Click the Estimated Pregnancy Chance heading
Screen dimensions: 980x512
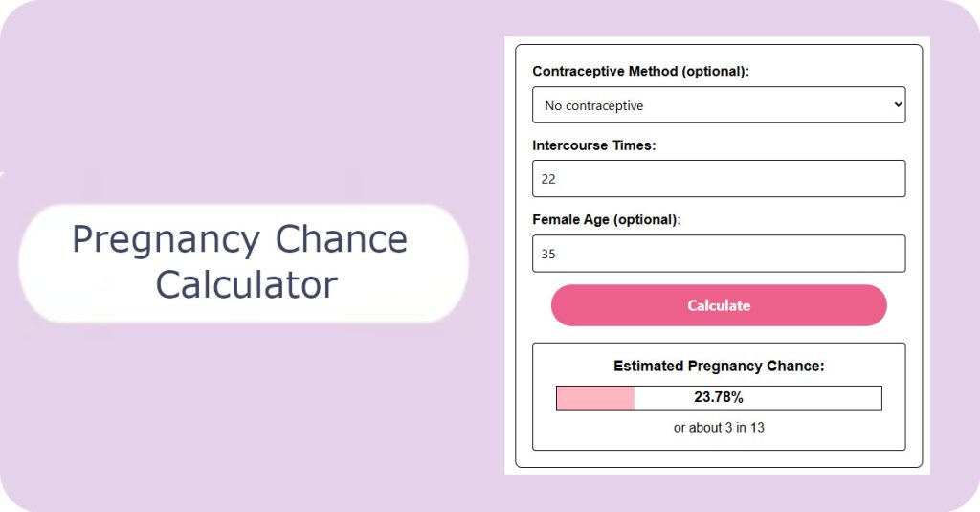click(x=719, y=367)
